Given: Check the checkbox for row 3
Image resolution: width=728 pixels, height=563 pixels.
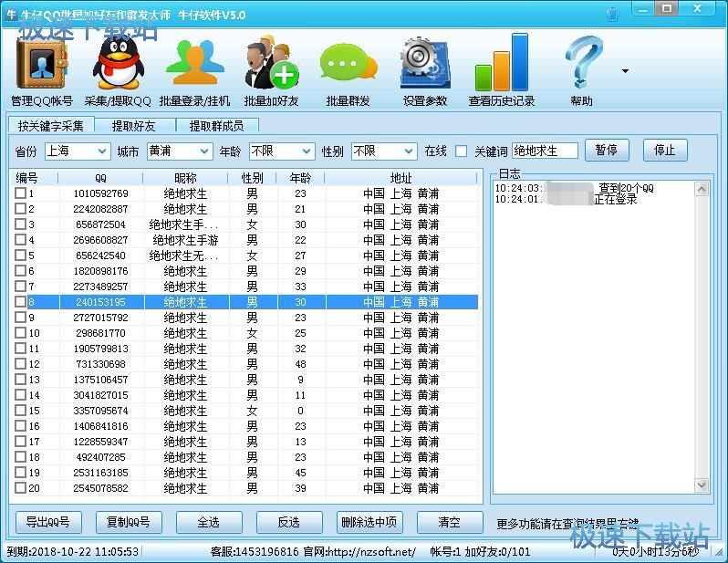Looking at the screenshot, I should click(x=20, y=224).
